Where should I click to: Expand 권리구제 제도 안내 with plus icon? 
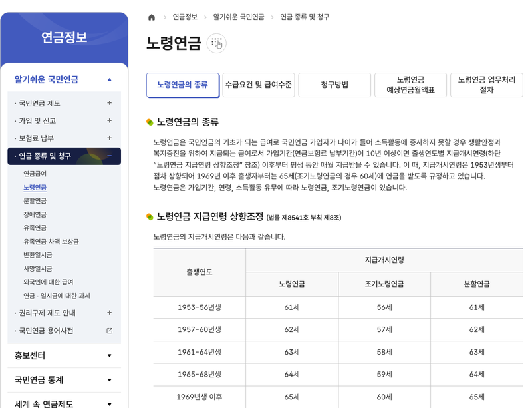point(109,313)
